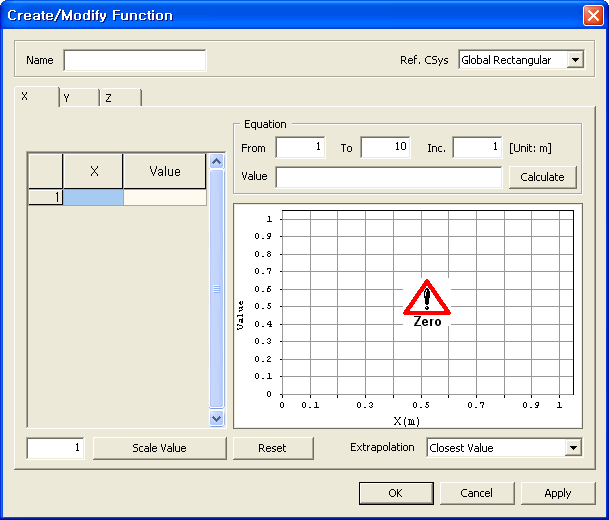Open the Ref. CSys dropdown
The image size is (609, 520).
click(574, 60)
